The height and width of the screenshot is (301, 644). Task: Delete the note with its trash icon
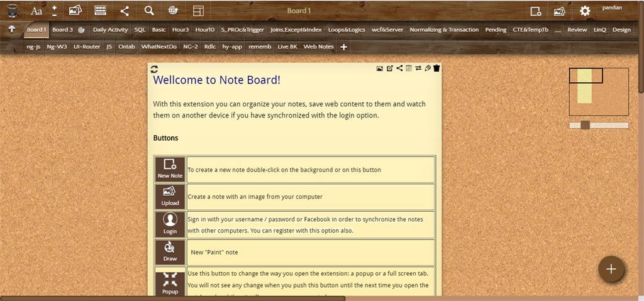click(436, 68)
